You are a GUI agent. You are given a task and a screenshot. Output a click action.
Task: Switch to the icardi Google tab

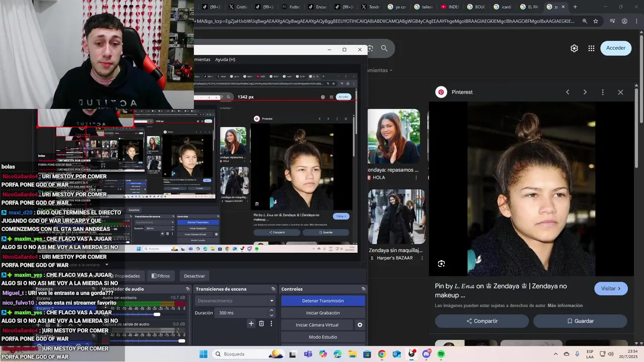(502, 7)
